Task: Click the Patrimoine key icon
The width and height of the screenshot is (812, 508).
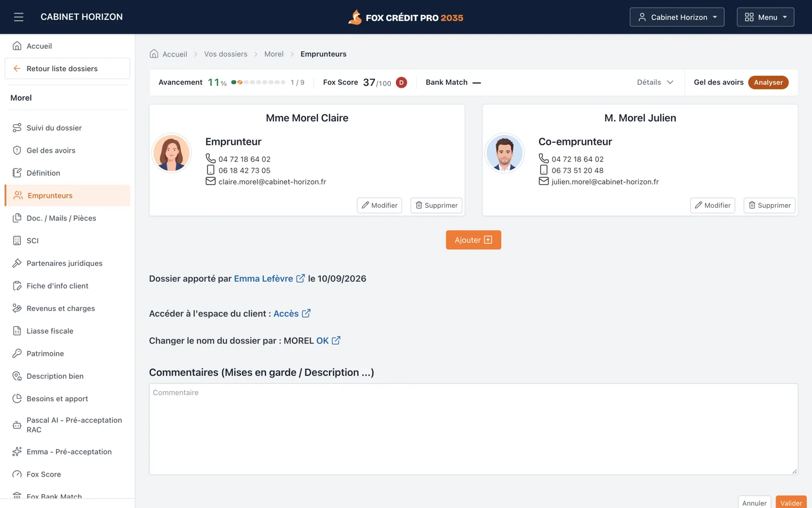Action: coord(17,354)
